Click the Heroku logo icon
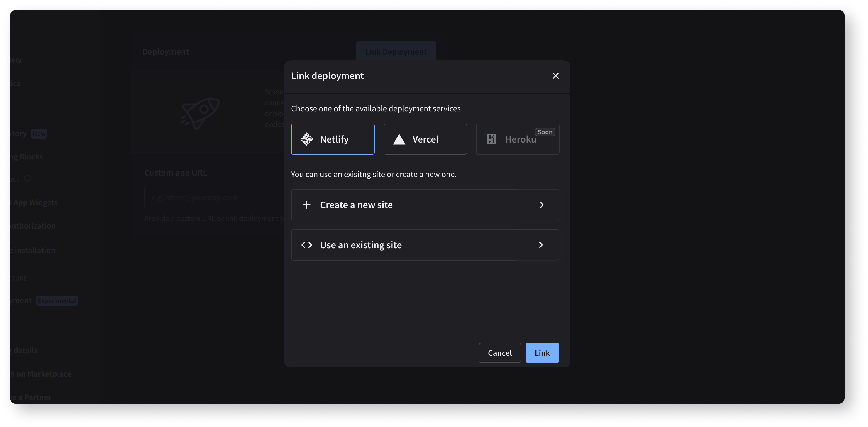 [x=491, y=139]
